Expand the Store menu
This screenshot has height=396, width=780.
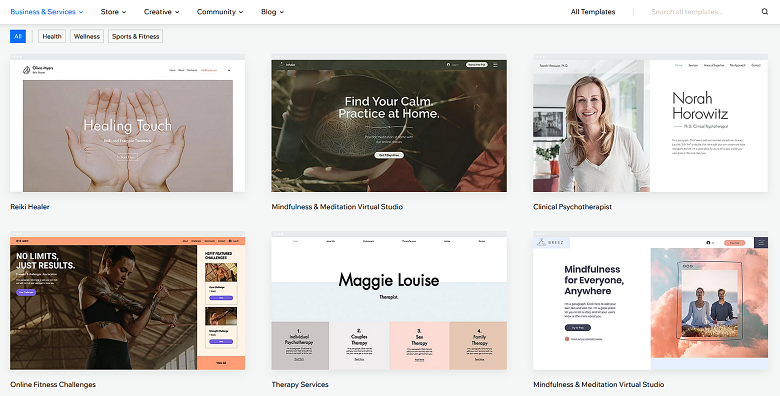pos(113,11)
